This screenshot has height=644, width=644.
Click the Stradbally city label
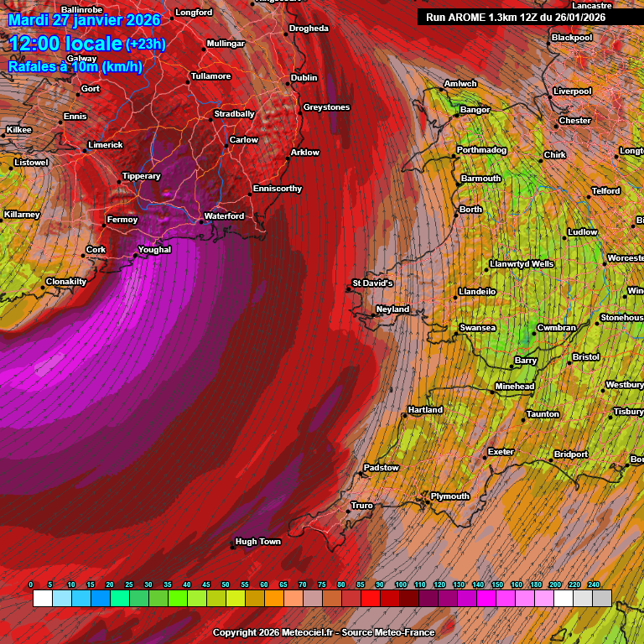pos(235,114)
